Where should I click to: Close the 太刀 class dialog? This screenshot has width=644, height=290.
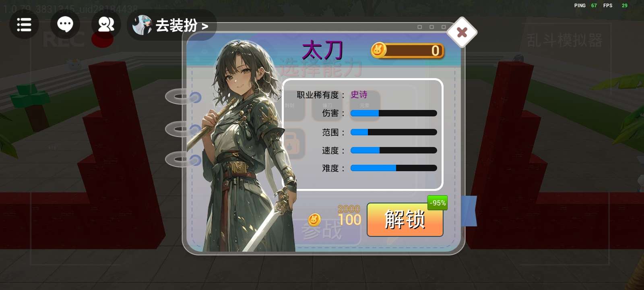(462, 32)
